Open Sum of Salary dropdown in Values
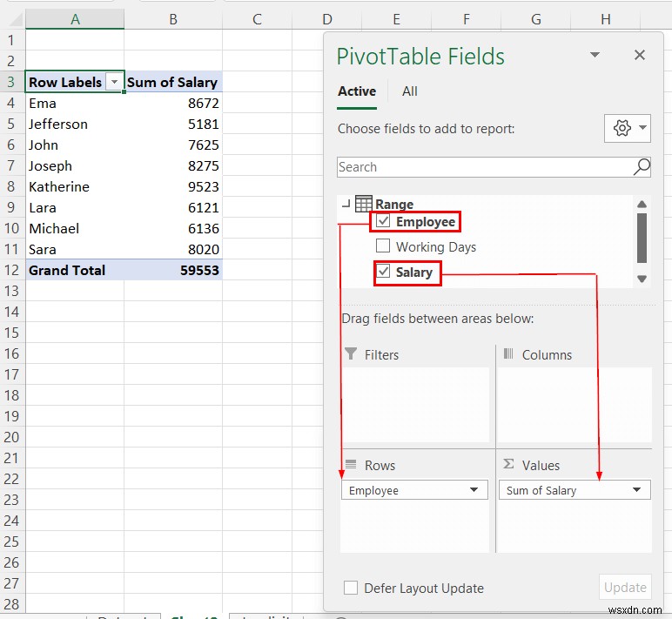This screenshot has width=672, height=619. pos(638,490)
